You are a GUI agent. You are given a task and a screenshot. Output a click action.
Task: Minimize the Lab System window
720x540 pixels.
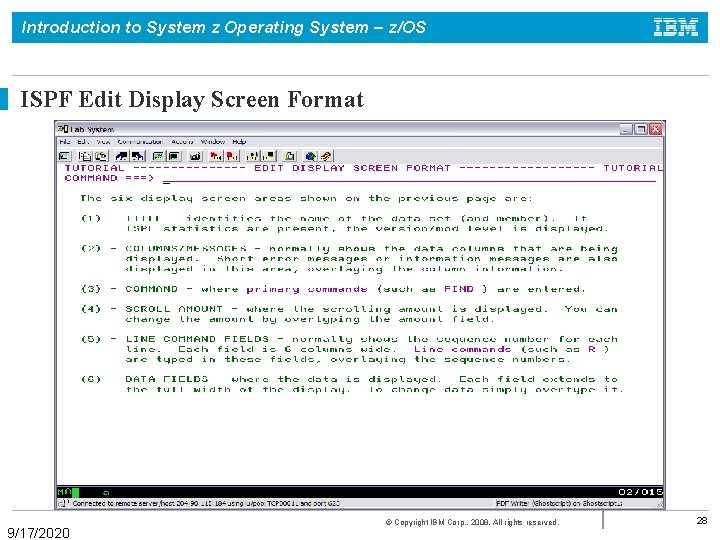click(626, 129)
